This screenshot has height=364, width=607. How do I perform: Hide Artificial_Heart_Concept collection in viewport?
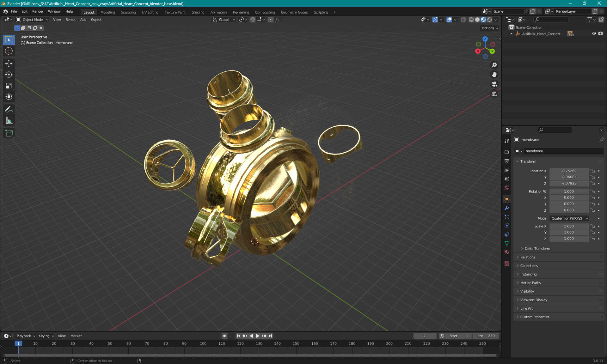[x=594, y=33]
